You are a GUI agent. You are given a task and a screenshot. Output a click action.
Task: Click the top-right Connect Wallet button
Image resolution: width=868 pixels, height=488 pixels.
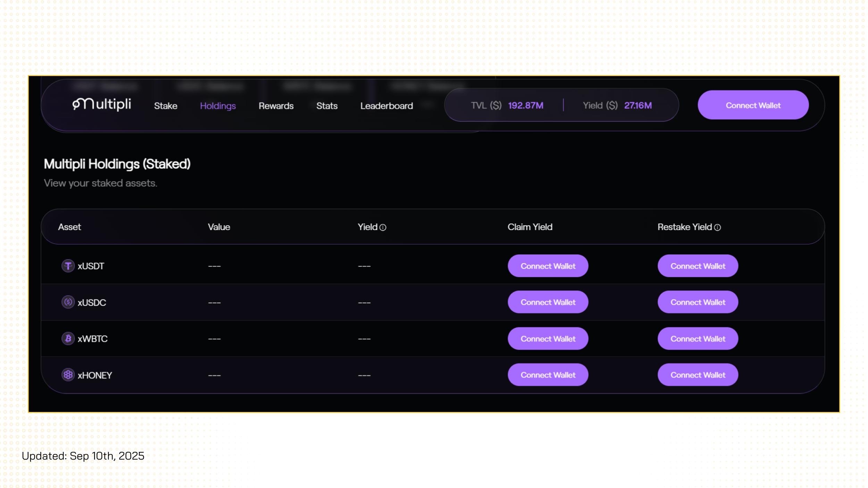click(753, 105)
